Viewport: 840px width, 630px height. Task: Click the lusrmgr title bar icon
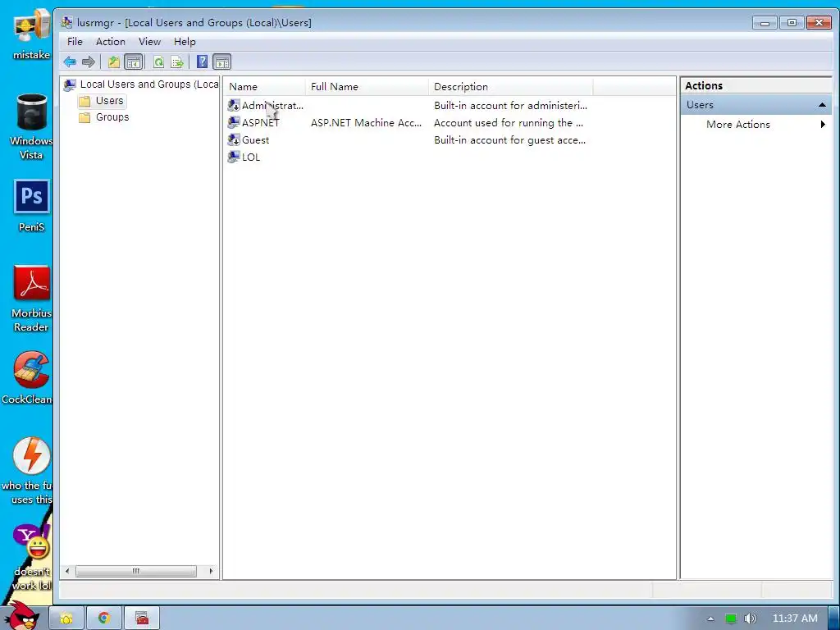66,22
